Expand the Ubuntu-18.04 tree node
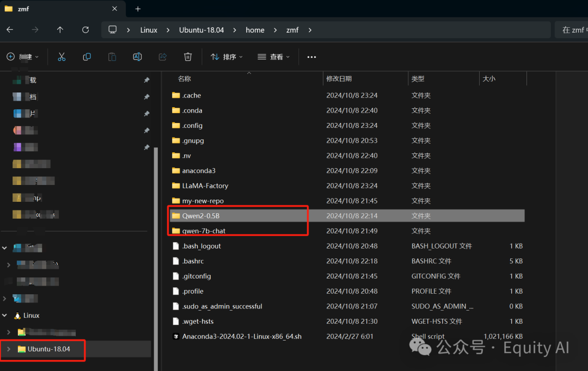The width and height of the screenshot is (588, 371). point(8,349)
